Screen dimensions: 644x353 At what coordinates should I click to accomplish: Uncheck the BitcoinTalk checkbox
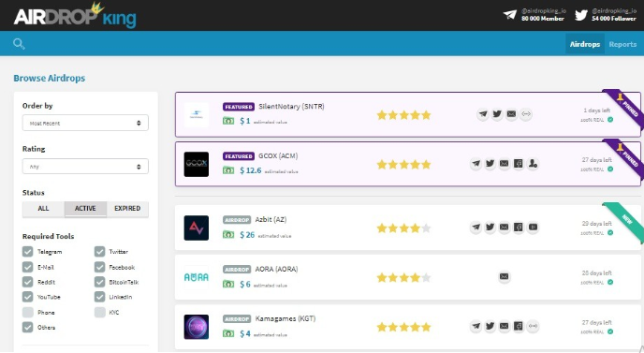(100, 282)
